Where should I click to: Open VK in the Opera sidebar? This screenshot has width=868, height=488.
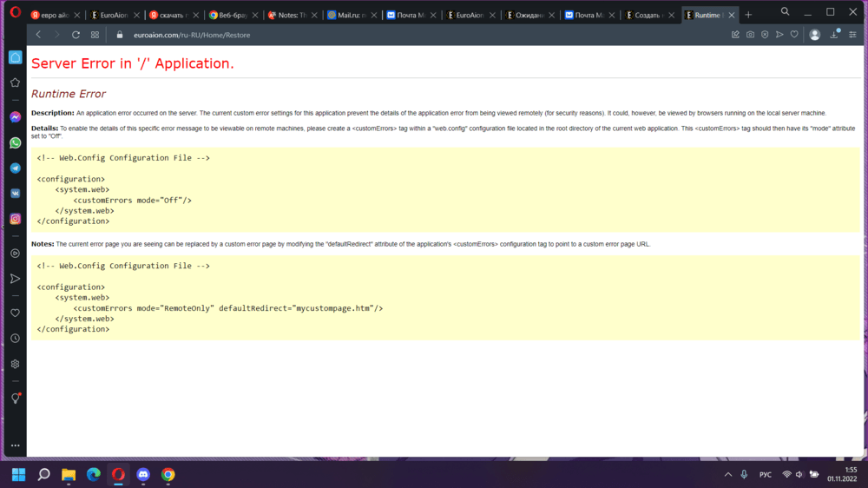click(15, 194)
